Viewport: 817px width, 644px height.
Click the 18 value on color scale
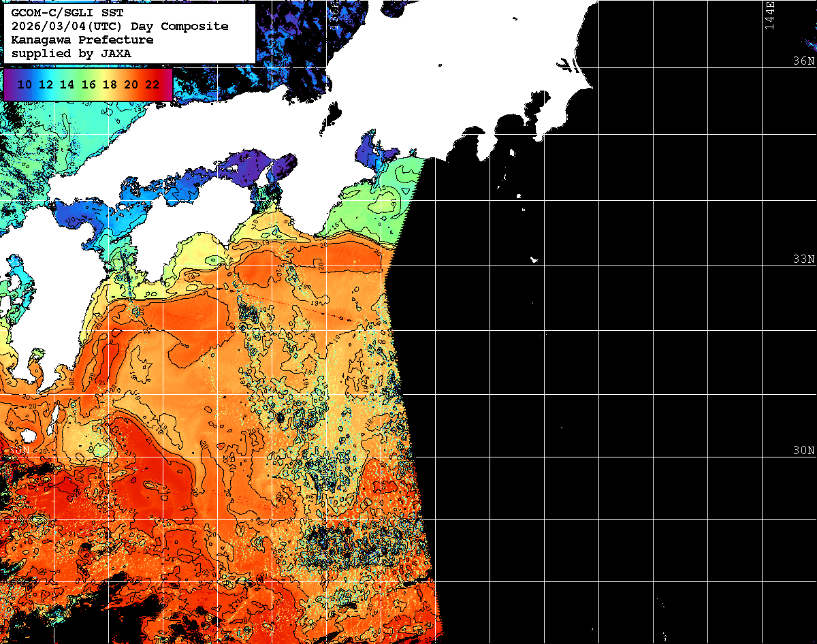click(110, 84)
